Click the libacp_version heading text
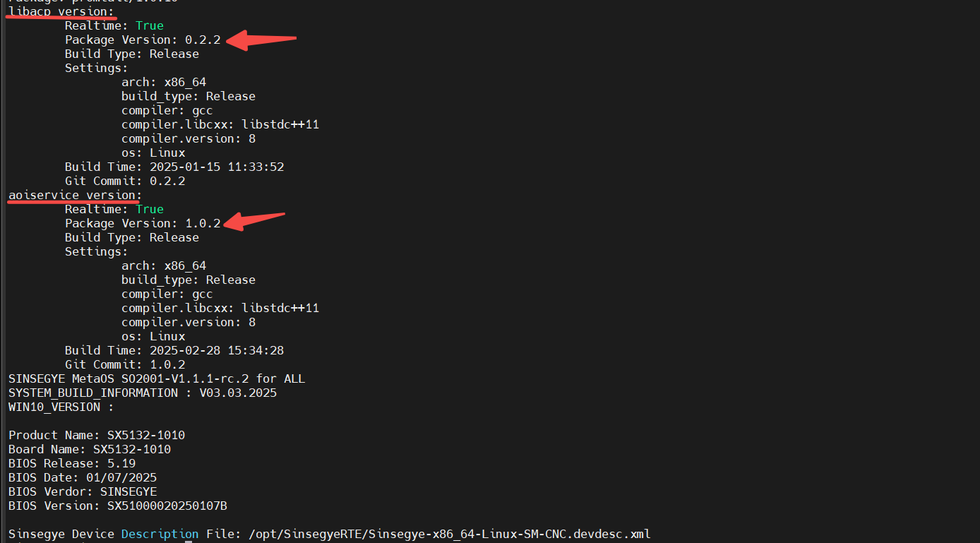The width and height of the screenshot is (980, 543). (61, 11)
